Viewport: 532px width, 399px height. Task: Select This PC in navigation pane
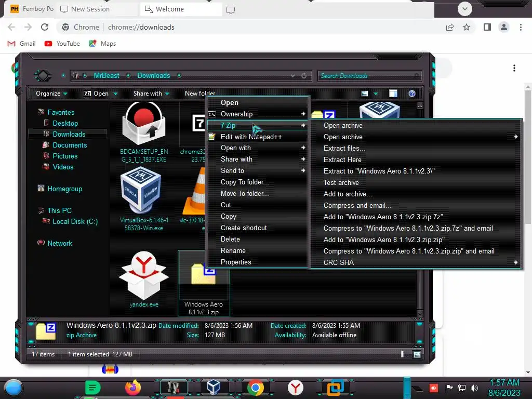(59, 210)
